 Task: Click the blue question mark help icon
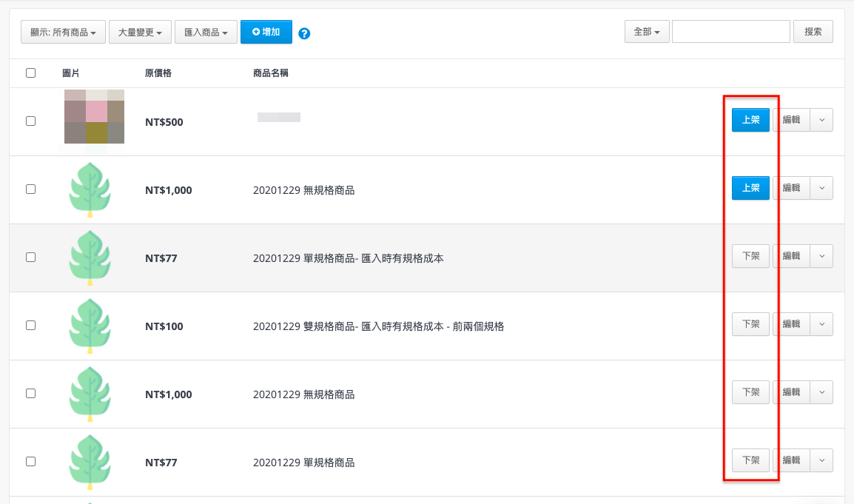(303, 33)
